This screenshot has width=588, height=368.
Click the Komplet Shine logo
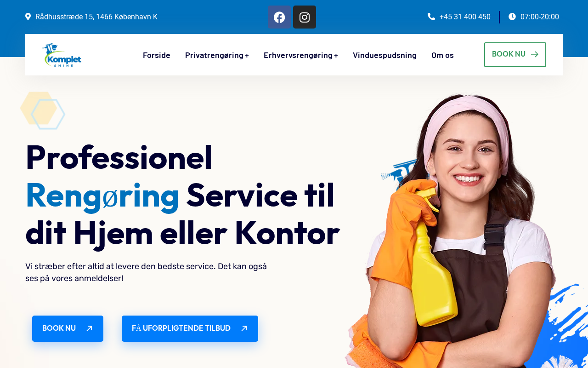point(62,55)
